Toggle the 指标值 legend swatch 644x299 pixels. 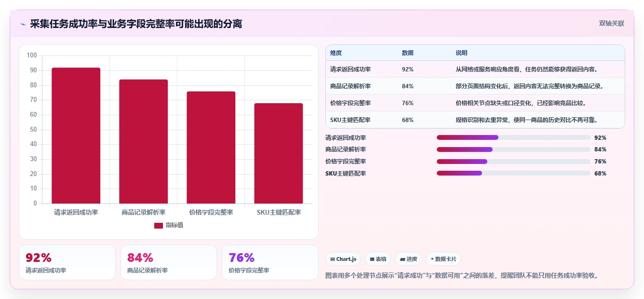(159, 225)
